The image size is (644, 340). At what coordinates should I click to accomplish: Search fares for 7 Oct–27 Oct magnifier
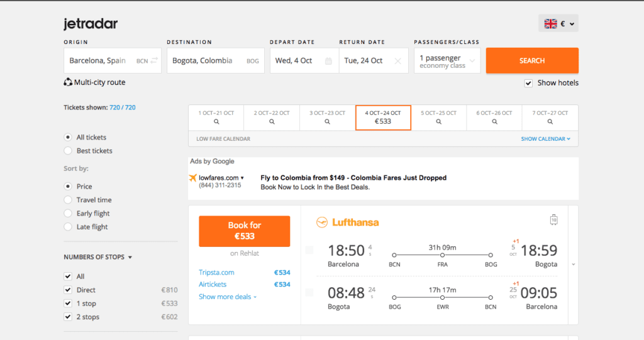coord(550,121)
